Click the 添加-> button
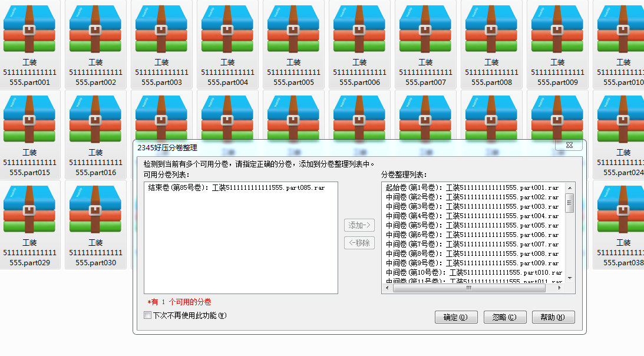644x356 pixels. [x=359, y=225]
